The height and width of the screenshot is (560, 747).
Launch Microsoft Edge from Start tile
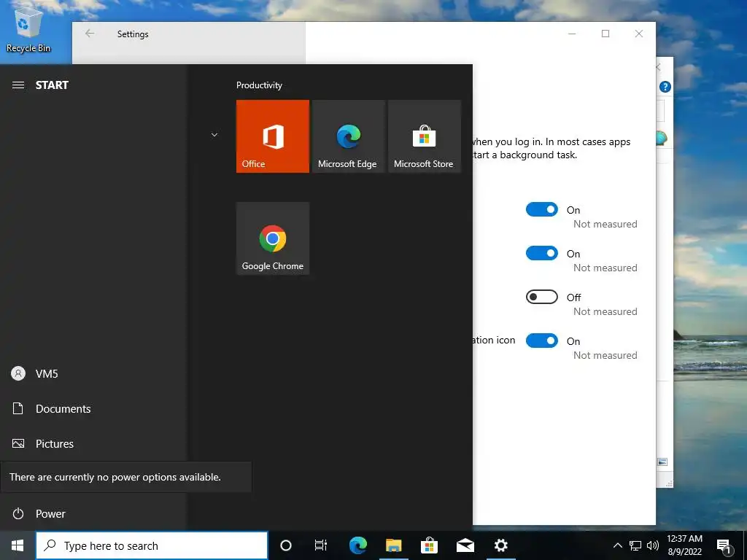(x=348, y=136)
